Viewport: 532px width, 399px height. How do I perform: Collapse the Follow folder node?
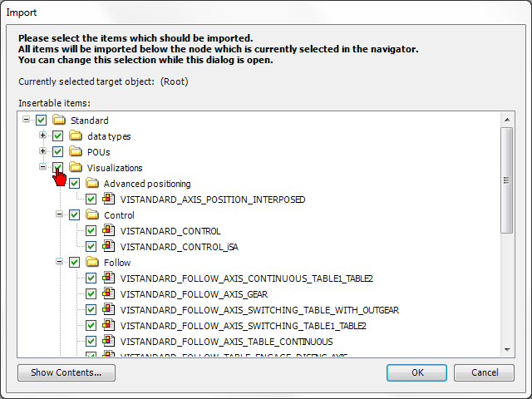[59, 262]
